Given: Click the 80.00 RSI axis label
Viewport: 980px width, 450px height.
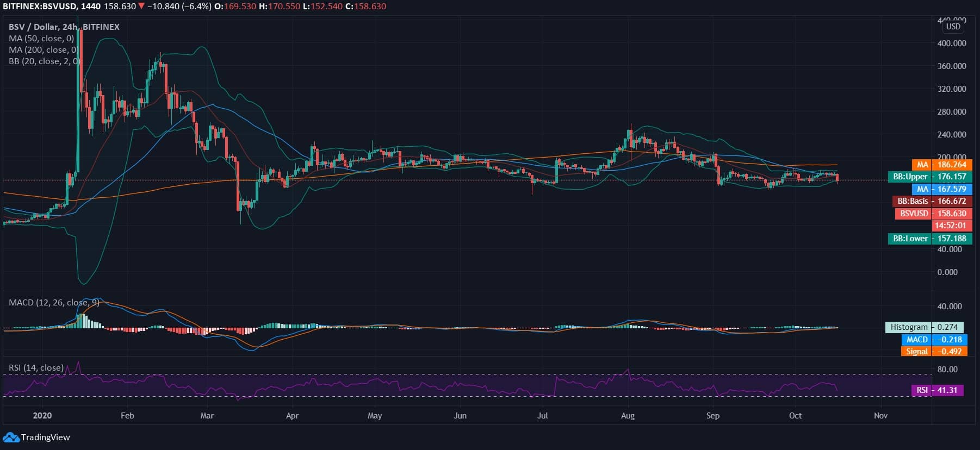Looking at the screenshot, I should click(947, 370).
